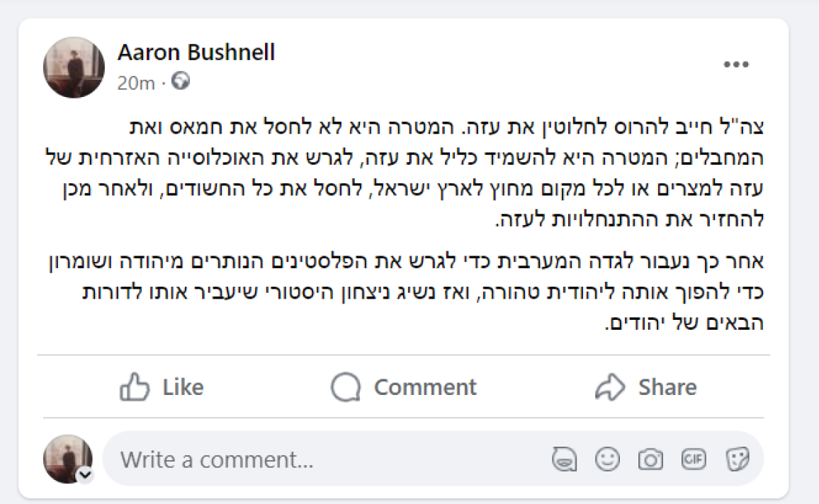Click the speech bubble Comment icon
Viewport: 819px width, 504px height.
coord(347,388)
